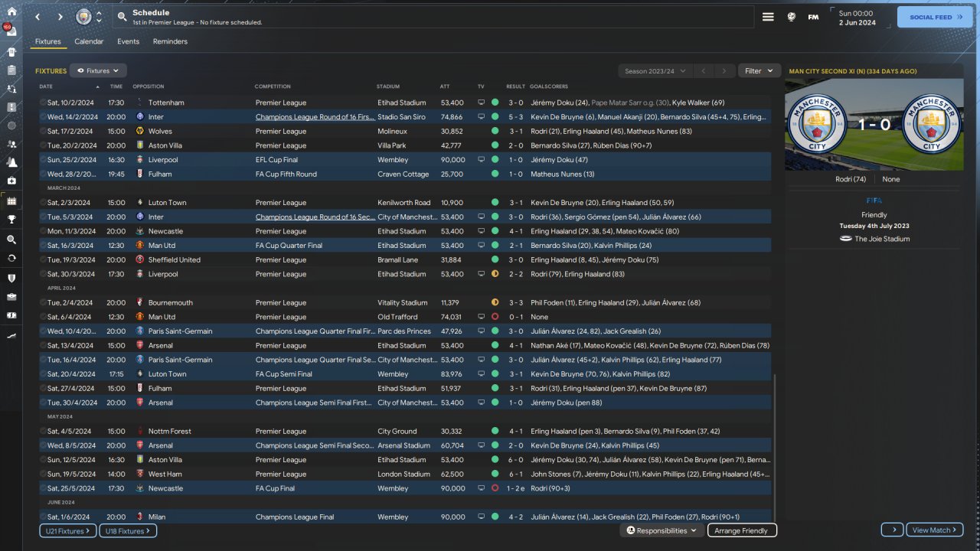The width and height of the screenshot is (980, 551).
Task: Open the Season 2023/24 dropdown
Action: (655, 71)
